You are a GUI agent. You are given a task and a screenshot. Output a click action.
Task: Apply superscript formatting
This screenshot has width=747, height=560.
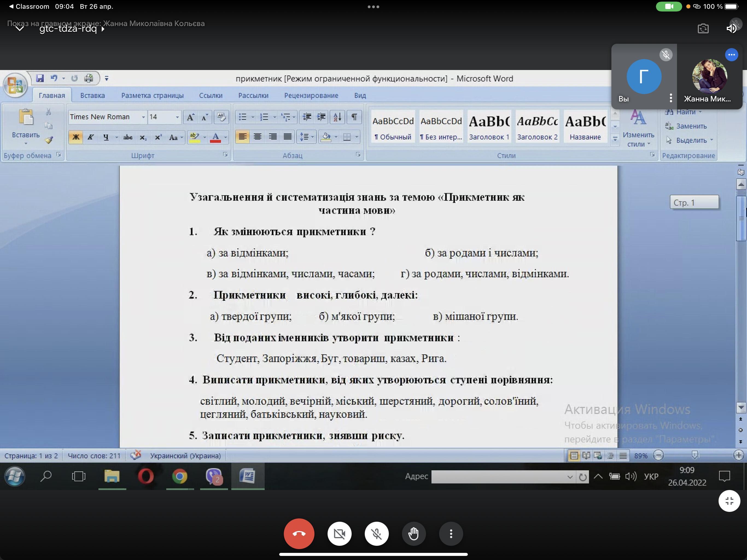158,137
